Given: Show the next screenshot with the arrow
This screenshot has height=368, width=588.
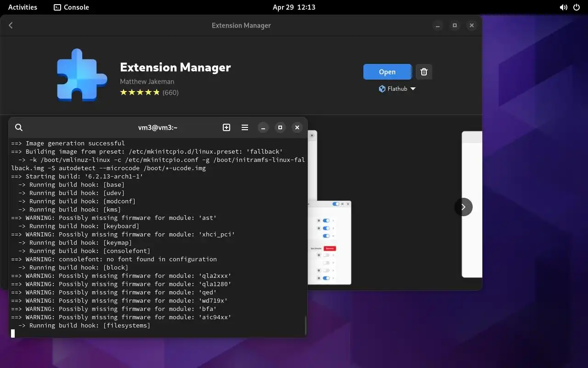Looking at the screenshot, I should point(463,207).
